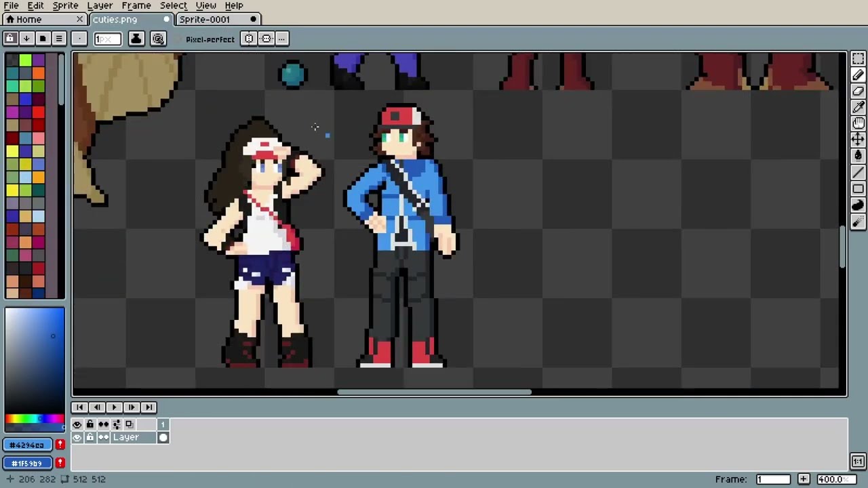This screenshot has width=868, height=488.
Task: Toggle visibility of all layers in timeline header
Action: (77, 424)
